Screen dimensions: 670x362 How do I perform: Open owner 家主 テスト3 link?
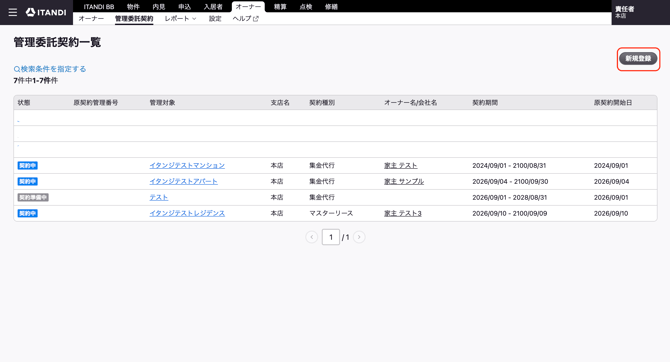point(403,213)
